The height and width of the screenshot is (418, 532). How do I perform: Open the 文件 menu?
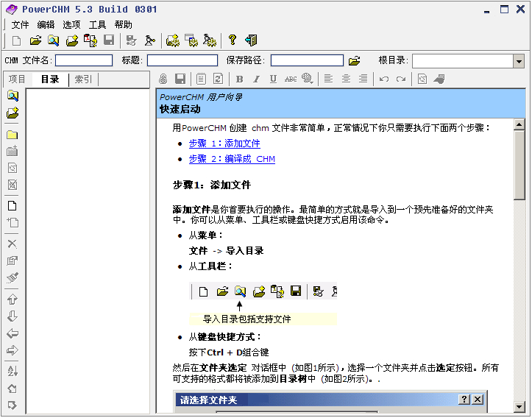click(x=20, y=25)
